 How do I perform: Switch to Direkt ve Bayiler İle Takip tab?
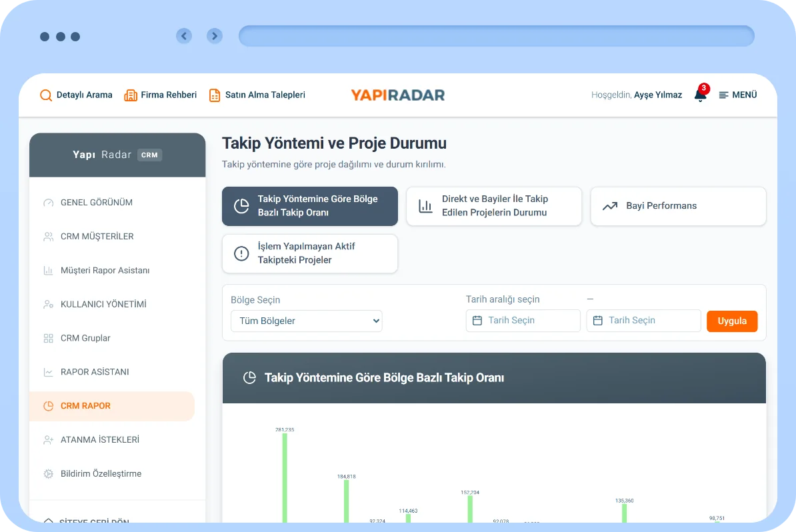(x=493, y=206)
